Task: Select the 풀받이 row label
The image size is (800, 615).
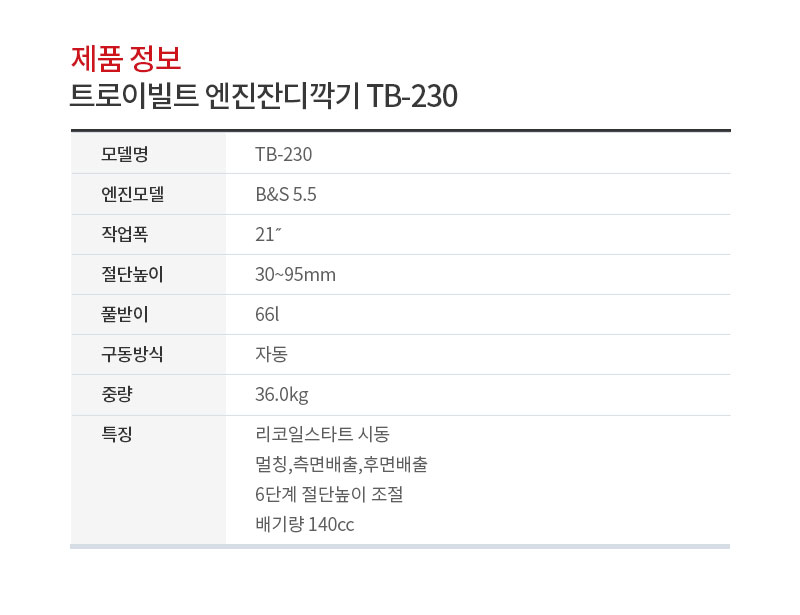Action: (124, 314)
